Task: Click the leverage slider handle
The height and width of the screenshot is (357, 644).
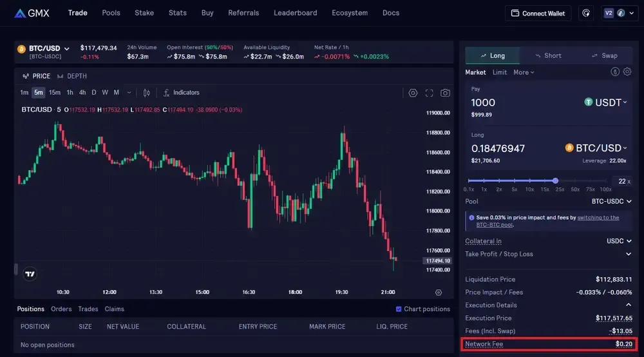Action: 555,181
